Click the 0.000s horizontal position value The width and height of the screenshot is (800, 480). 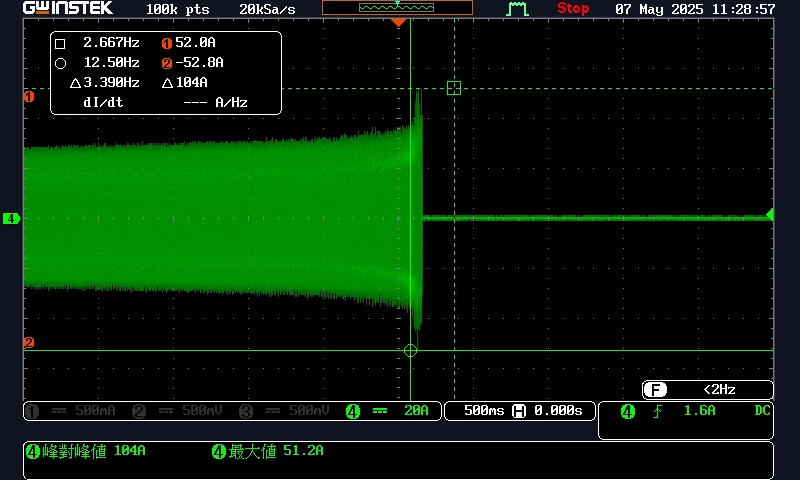558,411
